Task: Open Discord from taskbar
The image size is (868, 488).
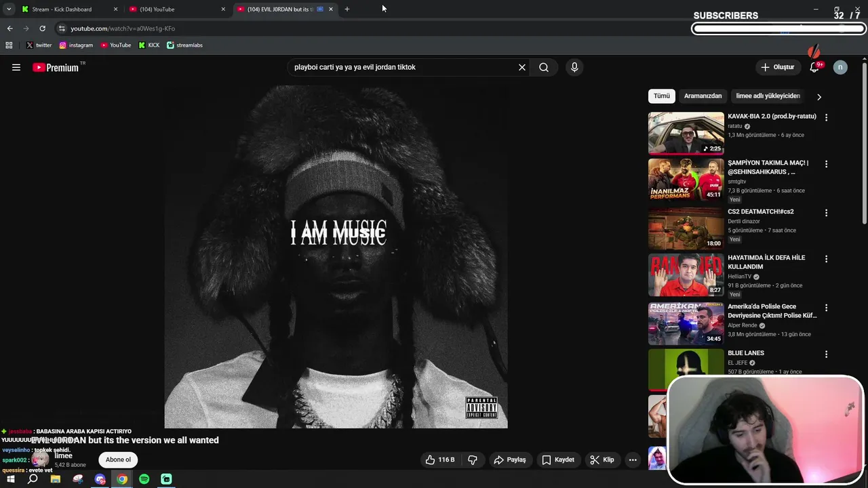Action: 100,479
